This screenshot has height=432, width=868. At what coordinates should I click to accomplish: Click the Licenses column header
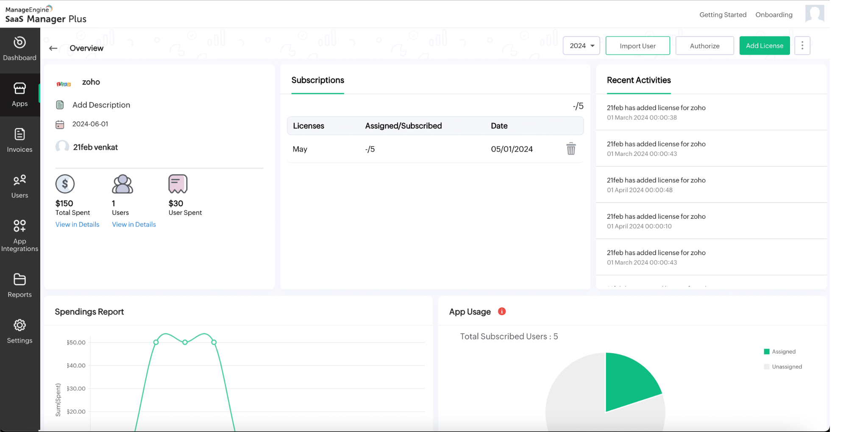[x=309, y=126]
